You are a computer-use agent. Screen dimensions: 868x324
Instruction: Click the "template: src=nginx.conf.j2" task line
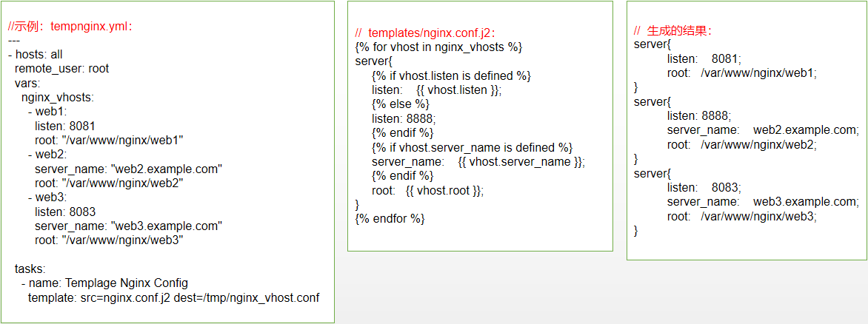tap(173, 297)
